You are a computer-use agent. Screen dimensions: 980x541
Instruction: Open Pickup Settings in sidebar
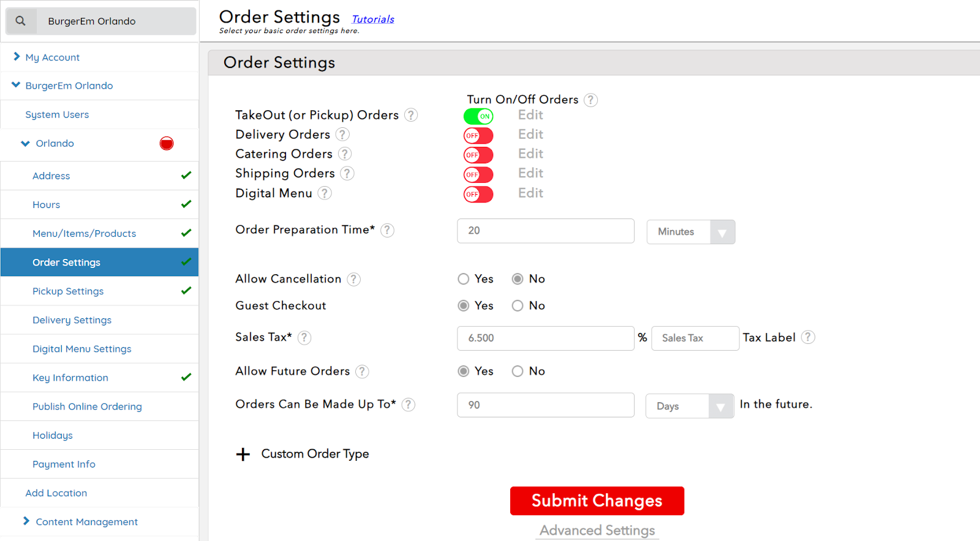pos(68,291)
